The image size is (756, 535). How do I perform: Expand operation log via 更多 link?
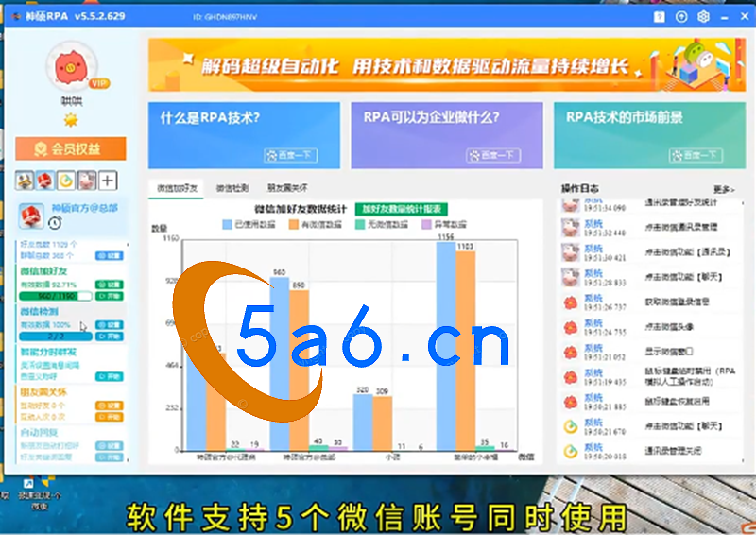click(x=723, y=189)
